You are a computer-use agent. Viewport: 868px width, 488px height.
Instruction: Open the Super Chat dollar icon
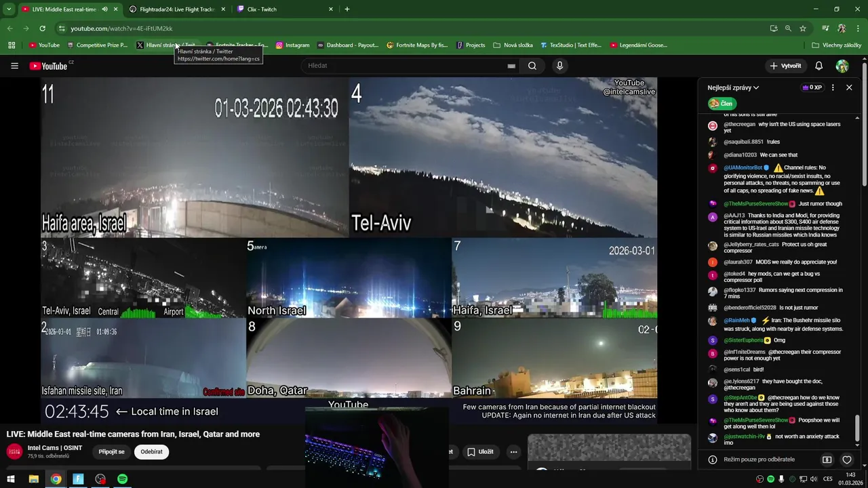[x=827, y=460]
